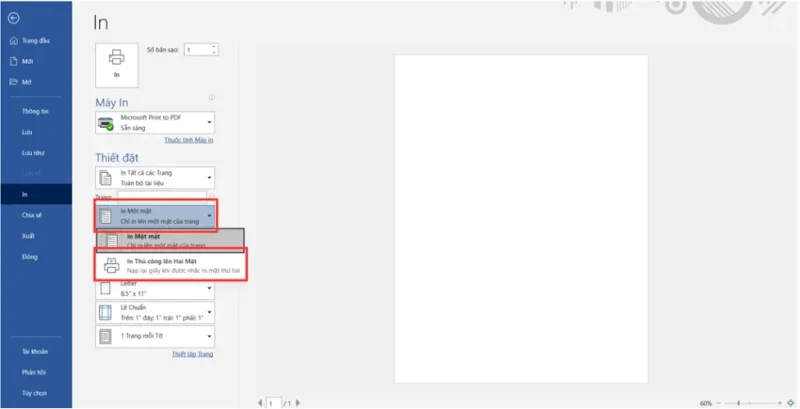Open the Microsoft Print to PDF printer dropdown
The height and width of the screenshot is (409, 800).
(x=155, y=122)
